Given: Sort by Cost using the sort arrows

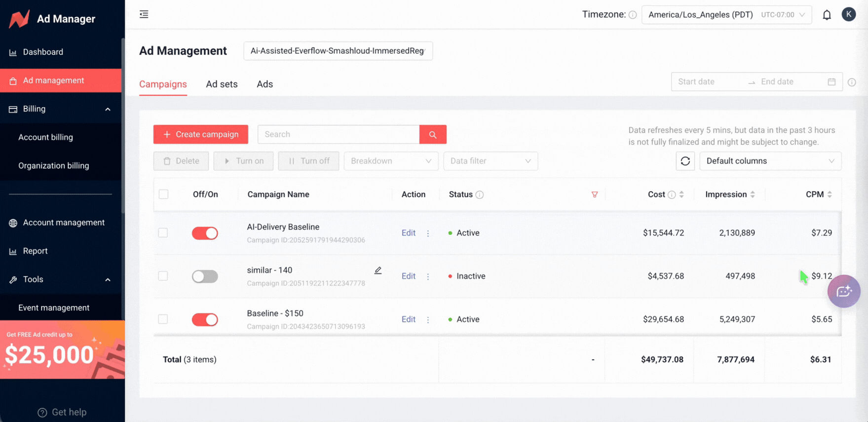Looking at the screenshot, I should pyautogui.click(x=681, y=194).
